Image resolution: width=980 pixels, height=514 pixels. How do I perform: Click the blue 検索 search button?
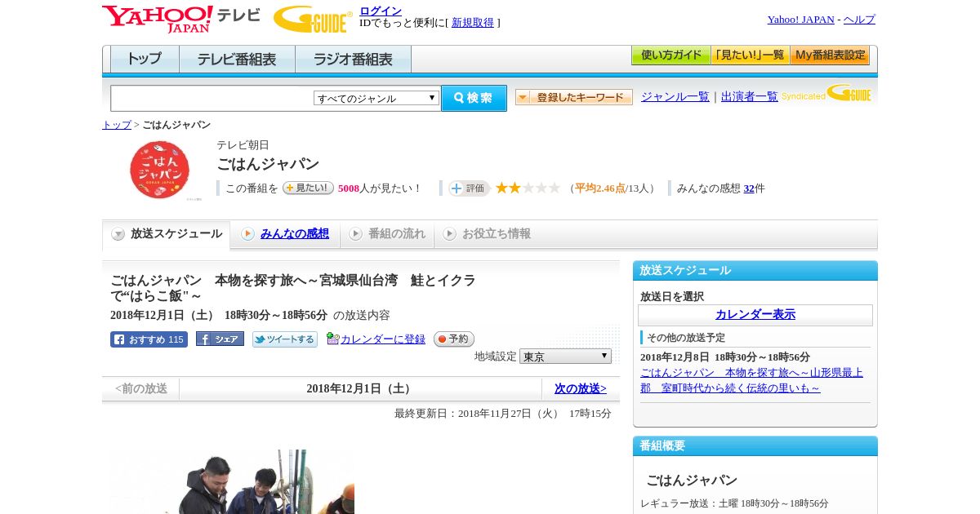(x=474, y=98)
